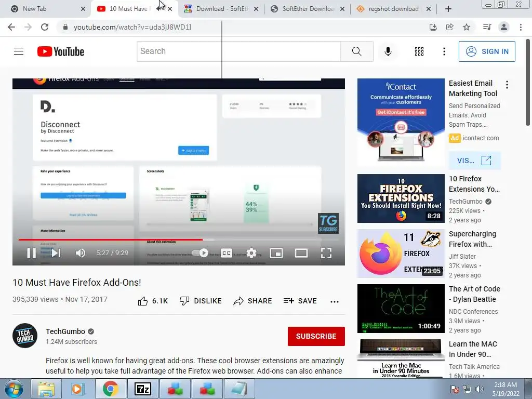Toggle closed captions
Viewport: 532px width, 399px height.
click(x=227, y=253)
